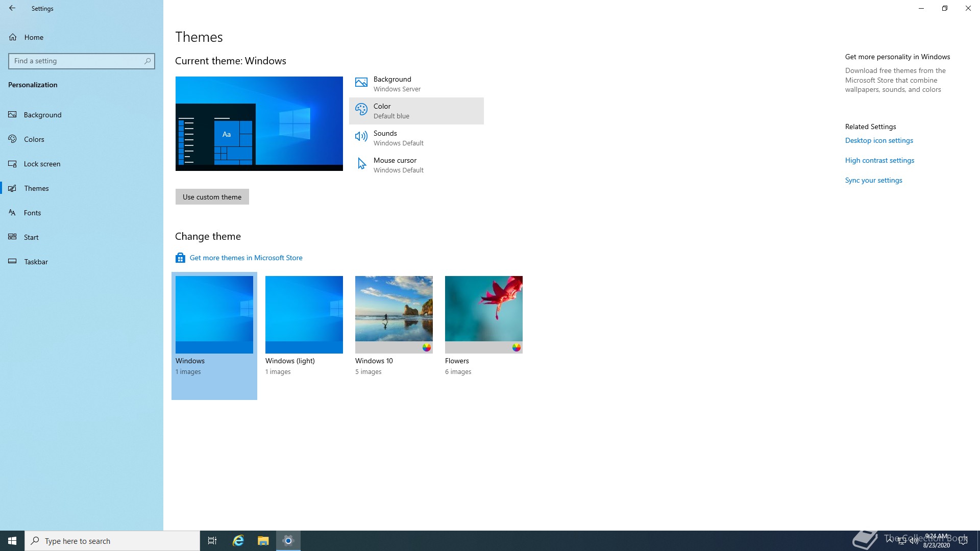This screenshot has width=980, height=551.
Task: Open Task View on the taskbar
Action: (x=212, y=541)
